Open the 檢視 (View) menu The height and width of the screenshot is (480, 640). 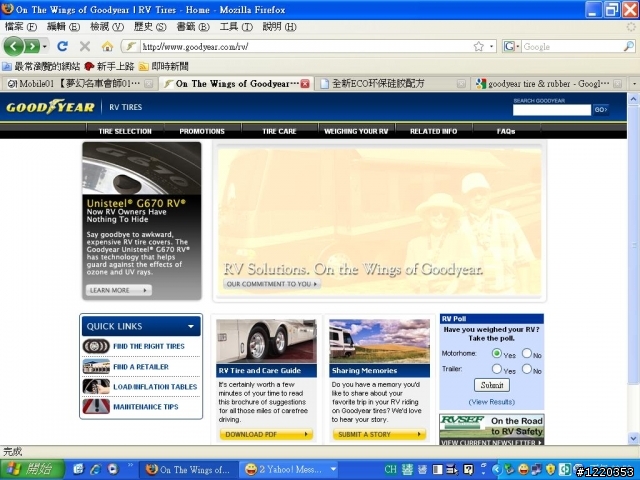(x=107, y=27)
